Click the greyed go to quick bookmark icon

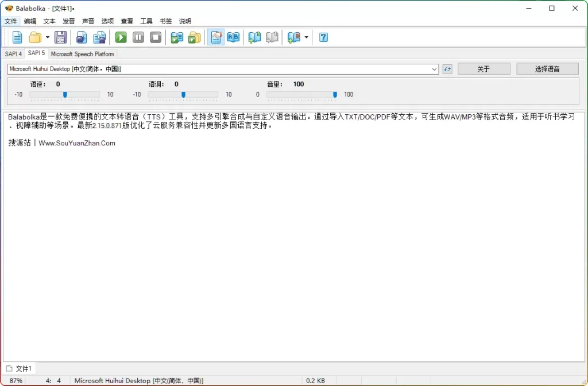click(x=272, y=37)
